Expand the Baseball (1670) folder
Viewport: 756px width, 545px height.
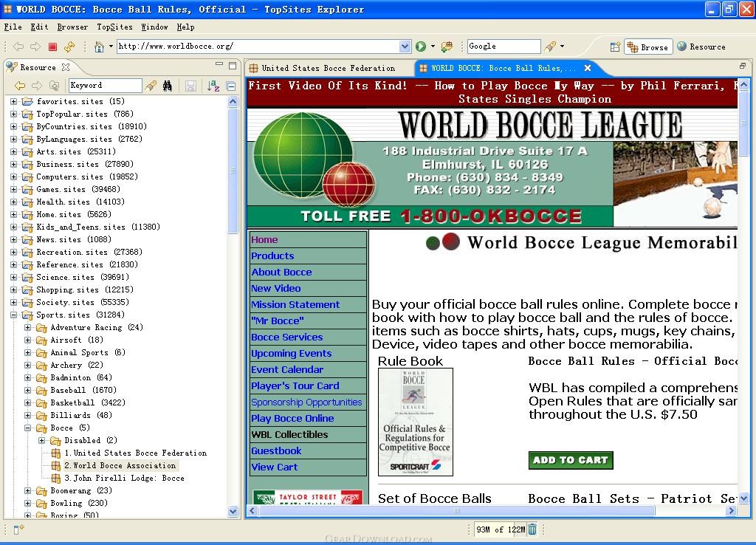click(x=28, y=390)
